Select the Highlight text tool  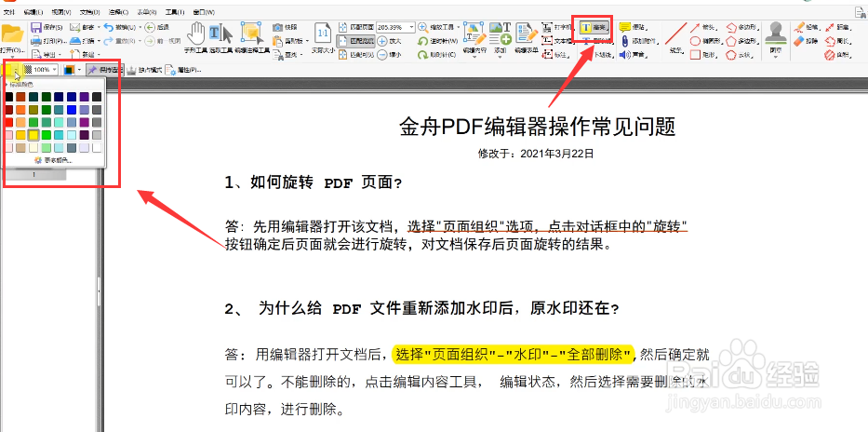[x=595, y=27]
